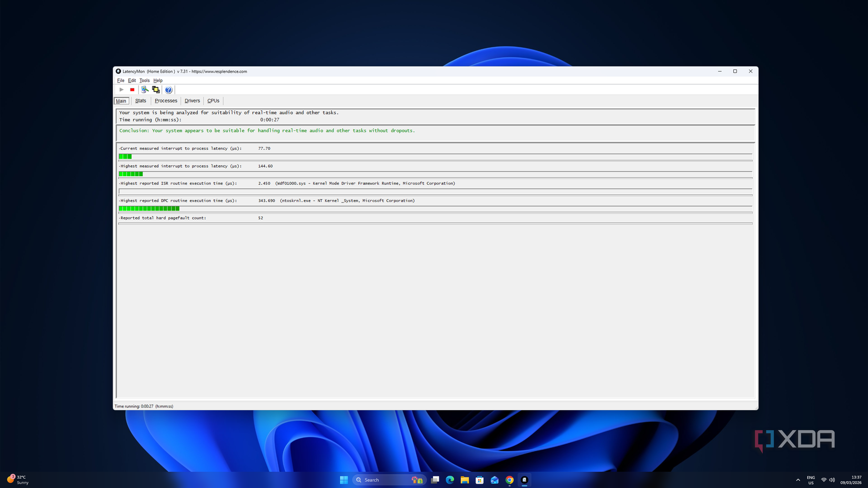Open the Windows Start menu
868x488 pixels.
(x=344, y=480)
